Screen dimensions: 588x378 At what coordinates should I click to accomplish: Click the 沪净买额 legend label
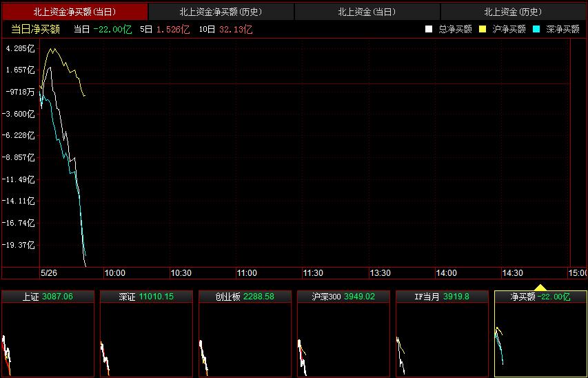pos(509,29)
